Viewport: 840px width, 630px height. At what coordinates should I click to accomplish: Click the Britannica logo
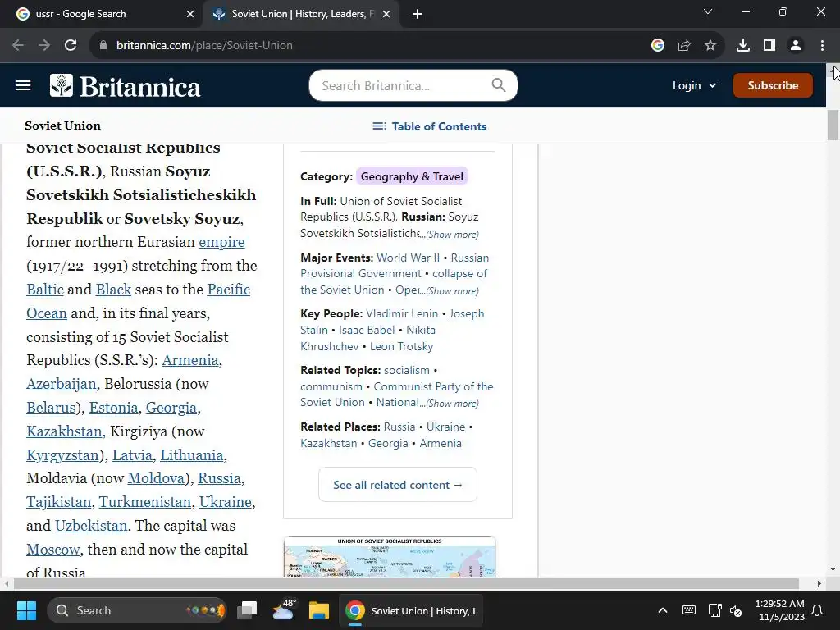click(126, 86)
